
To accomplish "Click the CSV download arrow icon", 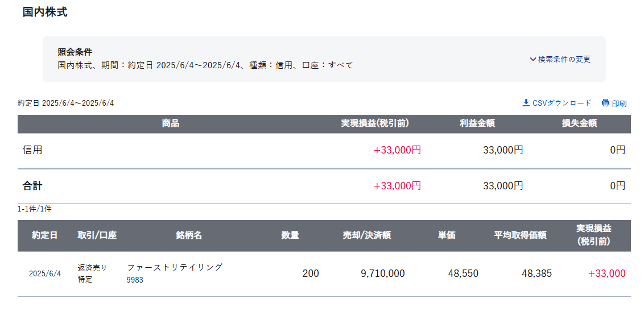I will pos(526,102).
